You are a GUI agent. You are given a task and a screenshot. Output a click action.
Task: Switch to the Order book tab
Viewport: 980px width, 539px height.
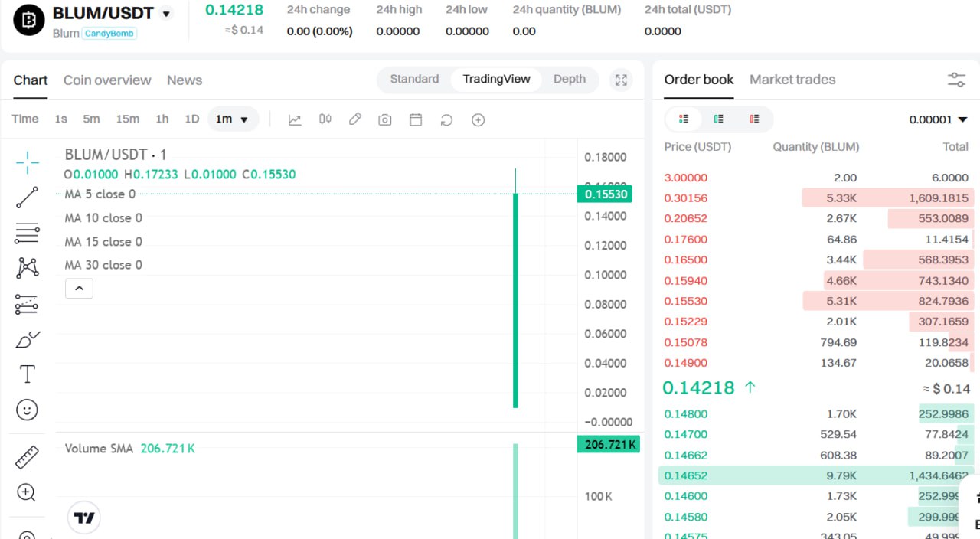point(699,80)
